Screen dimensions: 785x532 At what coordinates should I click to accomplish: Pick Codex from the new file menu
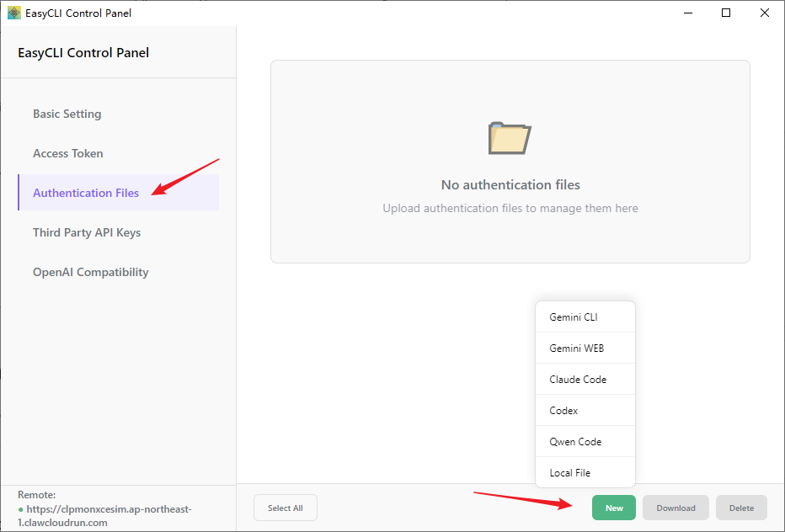tap(563, 411)
